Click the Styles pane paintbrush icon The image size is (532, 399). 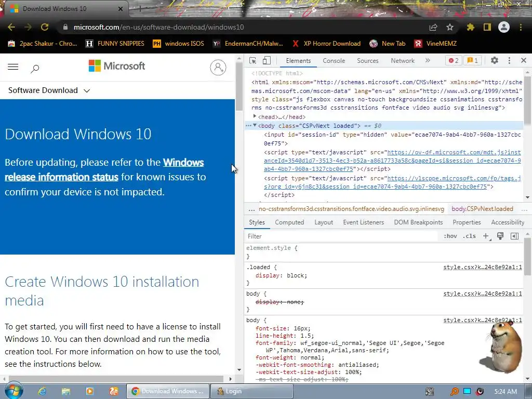coord(500,236)
